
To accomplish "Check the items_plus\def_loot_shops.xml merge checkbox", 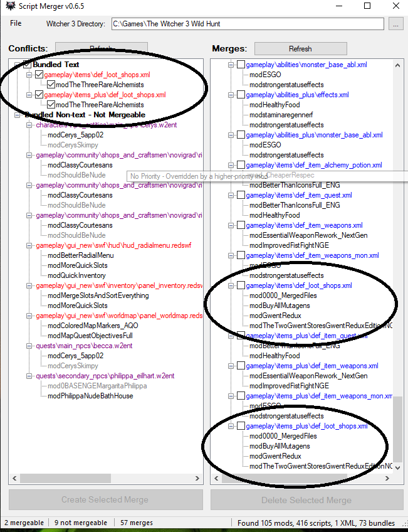I will click(x=241, y=426).
